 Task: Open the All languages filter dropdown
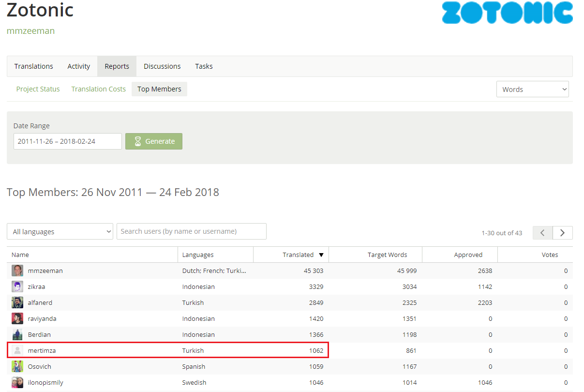pos(60,231)
